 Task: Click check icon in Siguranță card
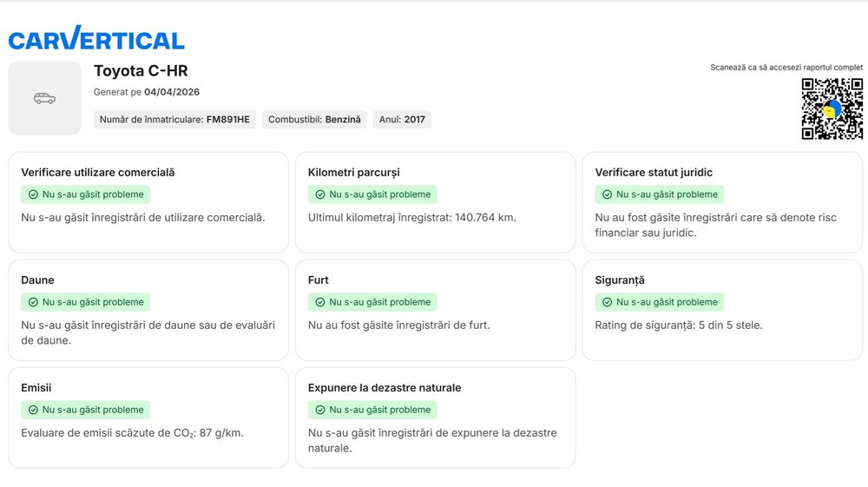pyautogui.click(x=608, y=302)
